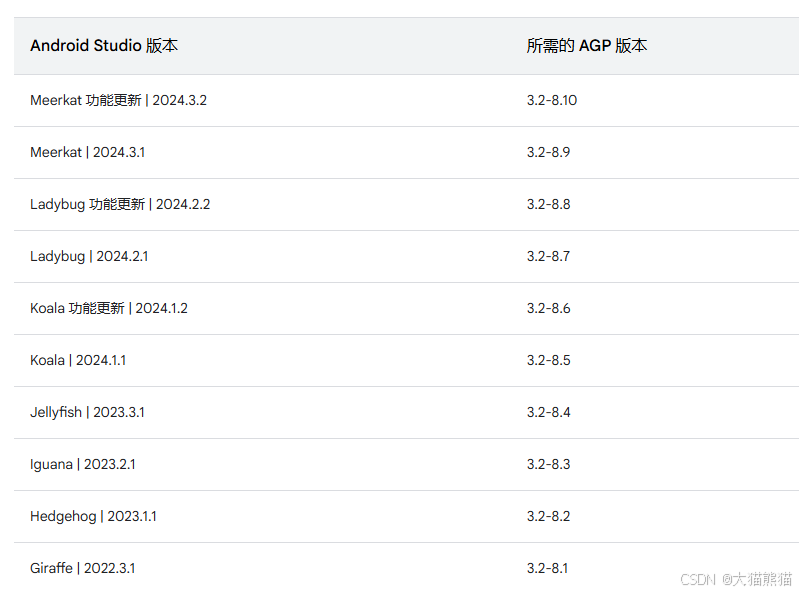799x593 pixels.
Task: Click the '3.2-8.6' AGP version cell
Action: [x=548, y=308]
